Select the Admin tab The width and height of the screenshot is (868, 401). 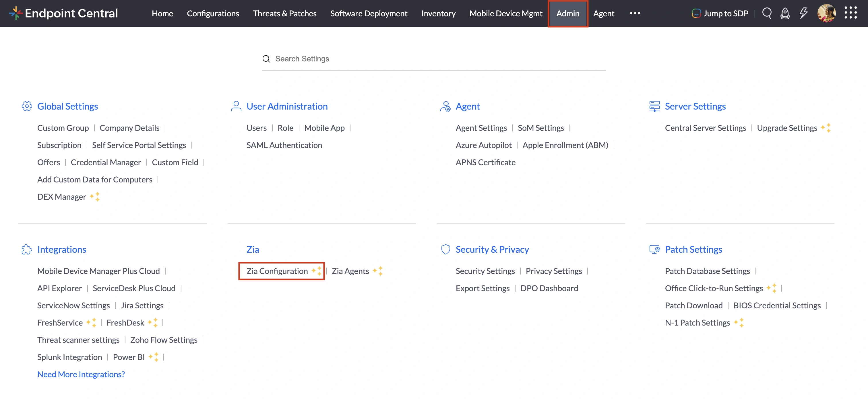click(x=568, y=13)
